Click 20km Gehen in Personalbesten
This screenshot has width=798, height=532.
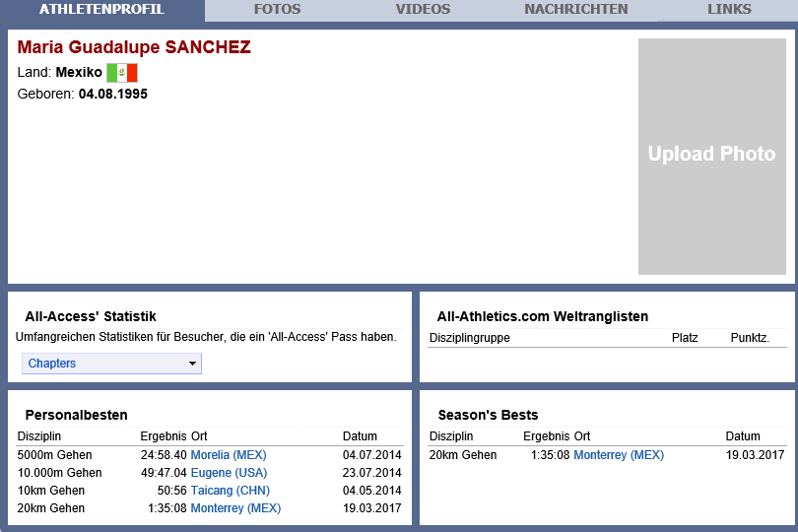[x=51, y=508]
